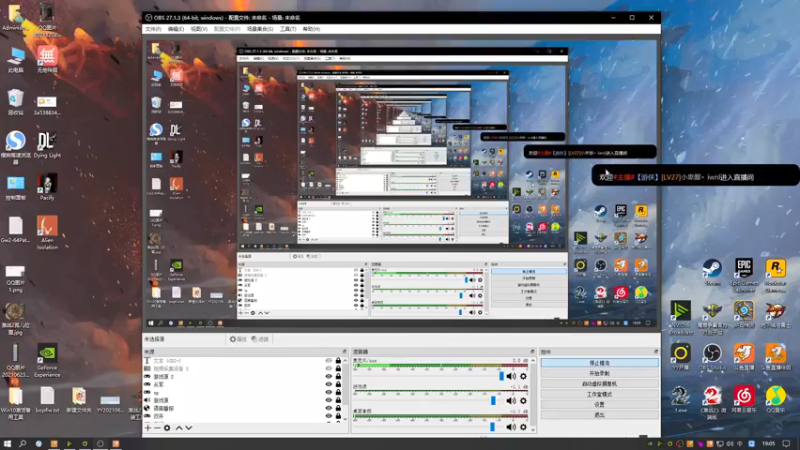Viewport: 800px width, 450px height.
Task: Open the Windows Start menu
Action: tap(7, 444)
